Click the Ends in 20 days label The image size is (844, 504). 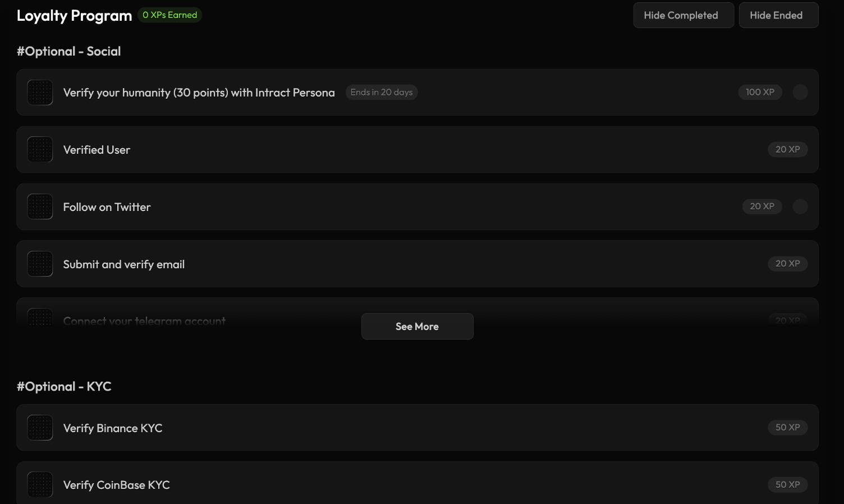point(381,93)
